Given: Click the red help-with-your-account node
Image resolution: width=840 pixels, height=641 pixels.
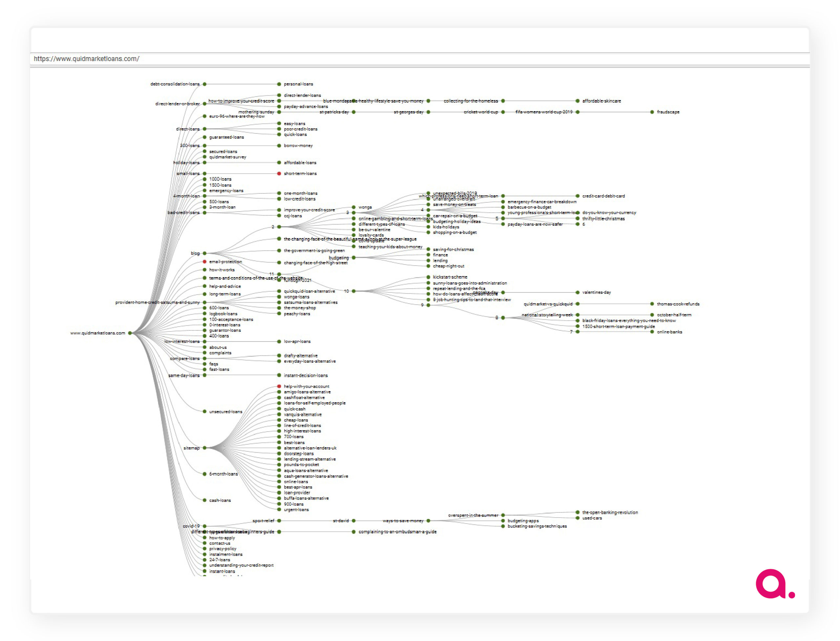Looking at the screenshot, I should coord(279,387).
